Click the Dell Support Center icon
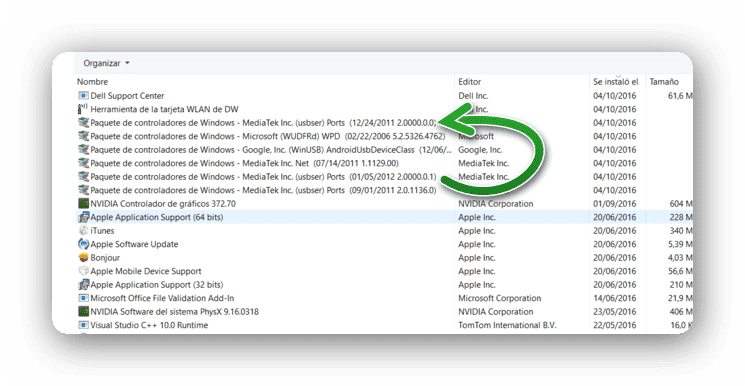Screen dimensions: 745x386 [x=83, y=96]
